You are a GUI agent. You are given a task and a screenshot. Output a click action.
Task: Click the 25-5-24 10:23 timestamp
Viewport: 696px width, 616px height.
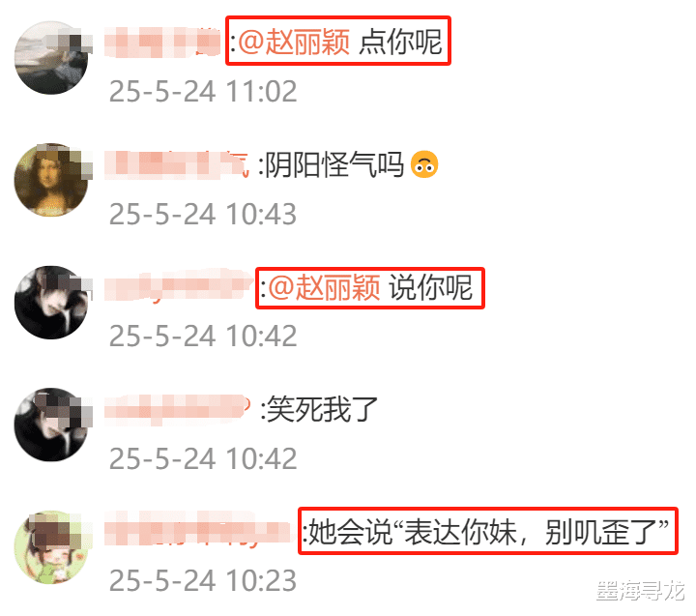[x=203, y=580]
